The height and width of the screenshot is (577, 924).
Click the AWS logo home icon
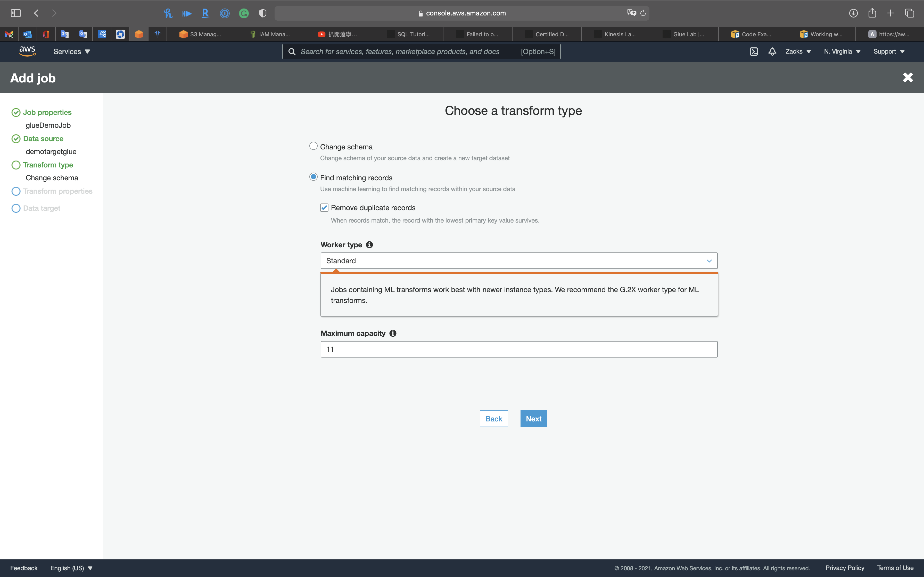click(x=27, y=51)
